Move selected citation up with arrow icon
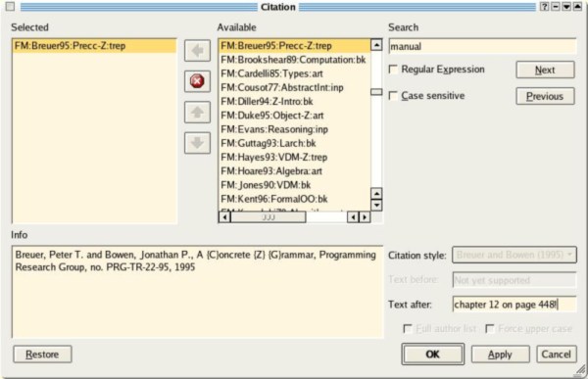This screenshot has width=588, height=379. click(197, 112)
